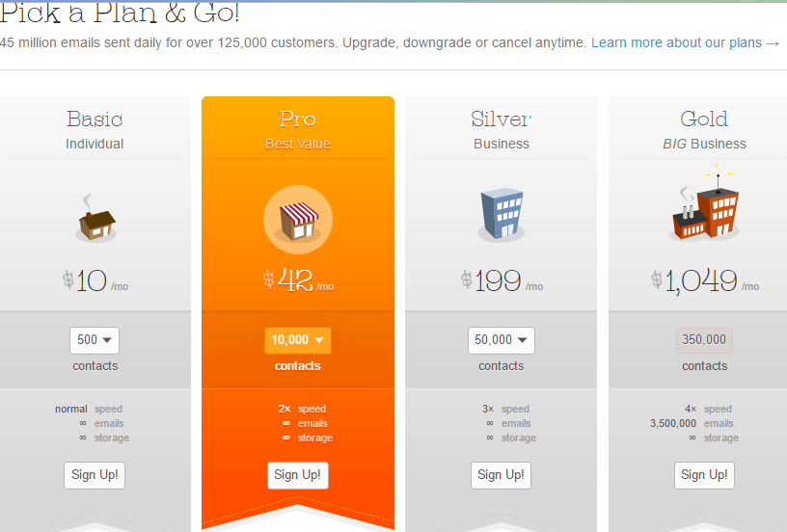Click Sign Up! on Gold plan
The image size is (787, 532).
tap(705, 475)
